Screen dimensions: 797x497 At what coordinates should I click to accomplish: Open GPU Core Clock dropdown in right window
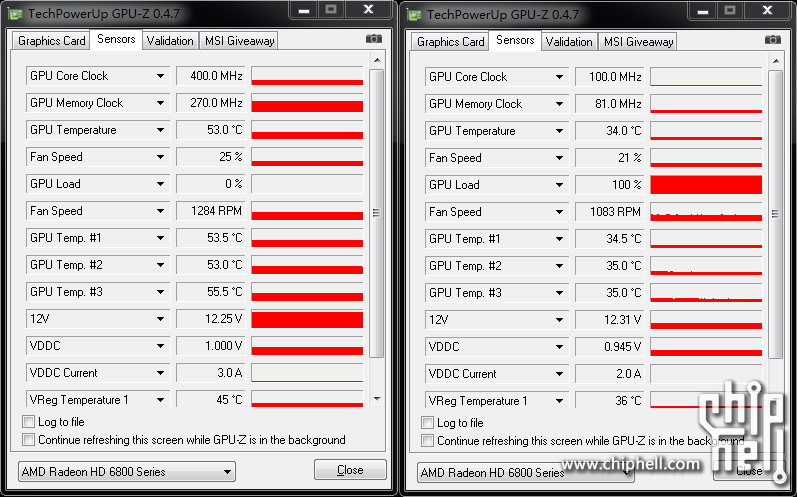coord(559,77)
